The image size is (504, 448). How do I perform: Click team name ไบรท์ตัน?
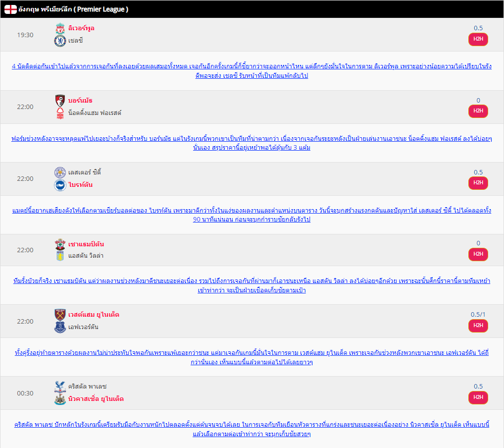[x=80, y=185]
